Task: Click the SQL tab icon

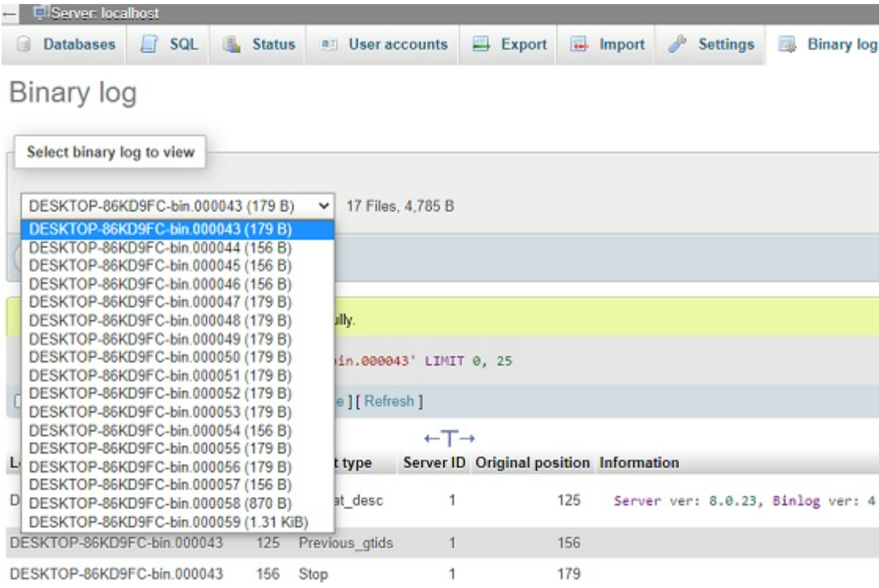Action: tap(149, 45)
